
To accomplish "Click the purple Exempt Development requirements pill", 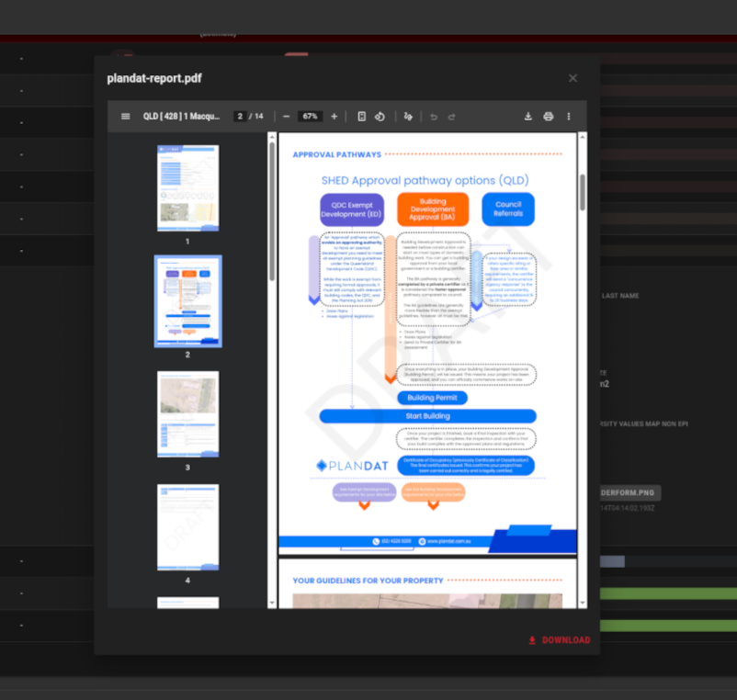I will pos(364,491).
